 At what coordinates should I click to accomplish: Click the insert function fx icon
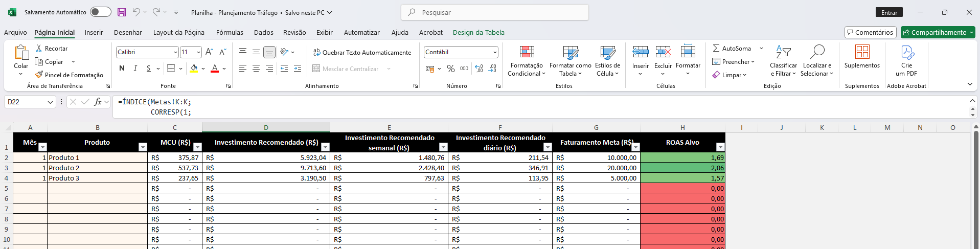(98, 102)
